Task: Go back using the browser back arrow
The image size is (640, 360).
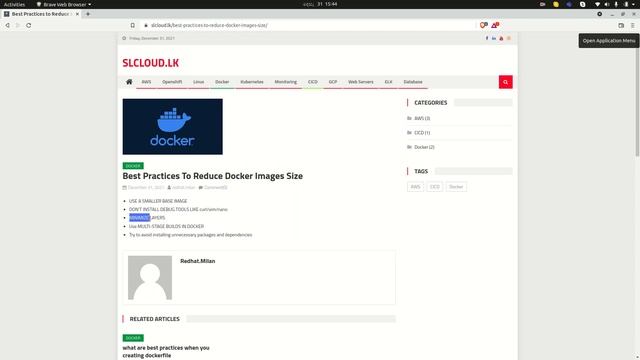Action: 7,25
